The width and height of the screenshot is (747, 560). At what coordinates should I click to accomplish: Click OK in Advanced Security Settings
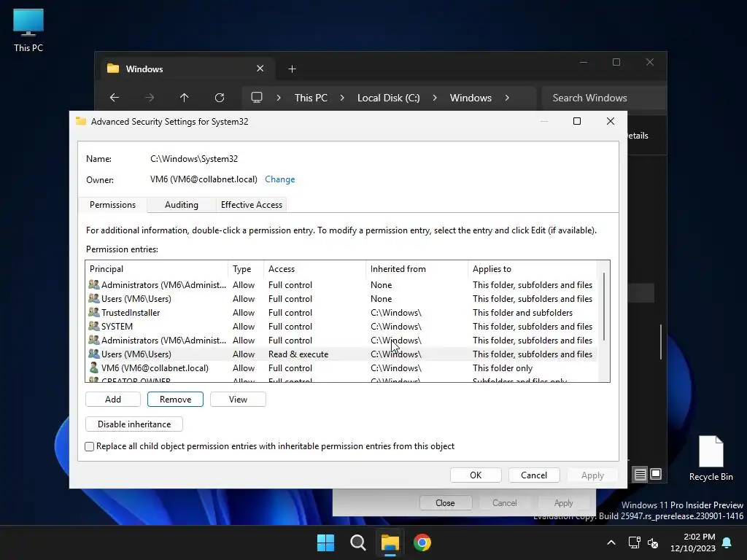[x=476, y=475]
